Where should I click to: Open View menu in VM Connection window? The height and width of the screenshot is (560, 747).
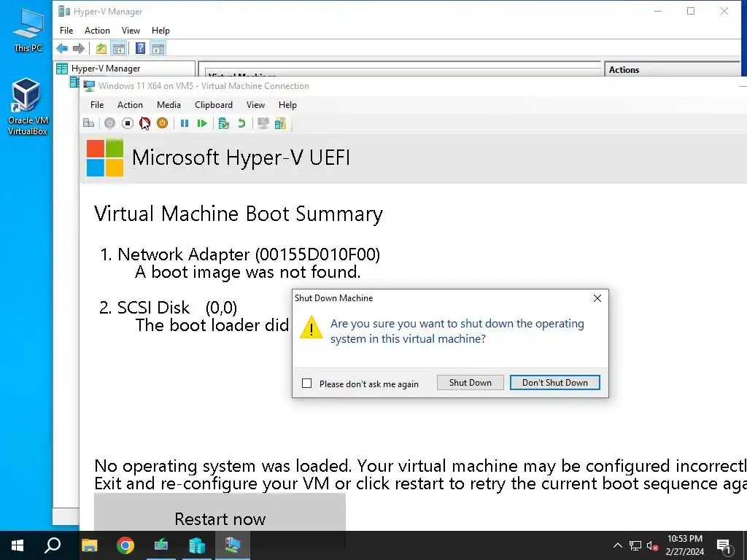point(255,105)
